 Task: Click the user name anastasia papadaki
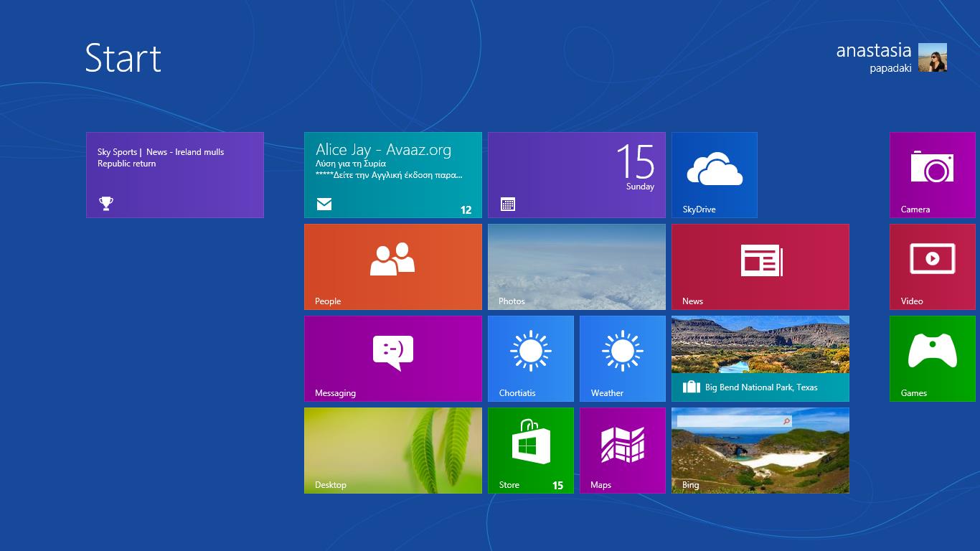(874, 57)
